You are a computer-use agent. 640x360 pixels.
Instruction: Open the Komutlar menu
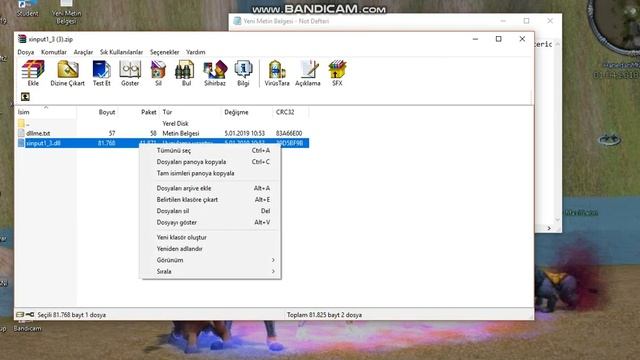click(54, 52)
